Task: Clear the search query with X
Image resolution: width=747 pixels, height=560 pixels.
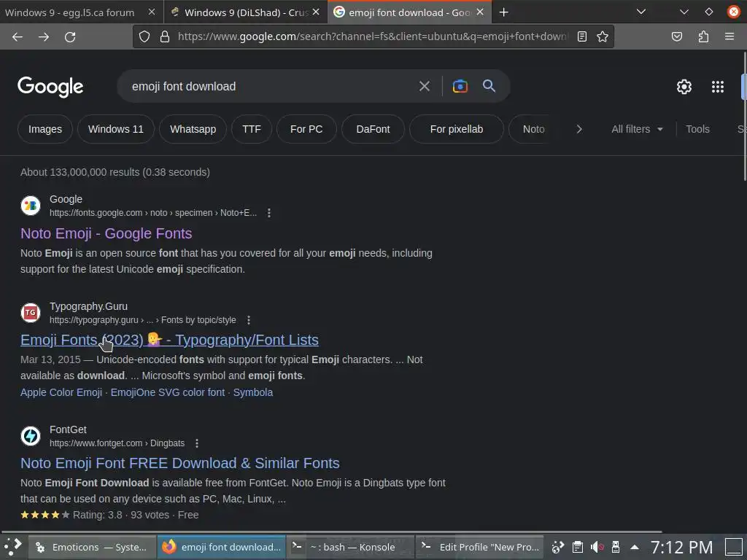Action: coord(425,86)
